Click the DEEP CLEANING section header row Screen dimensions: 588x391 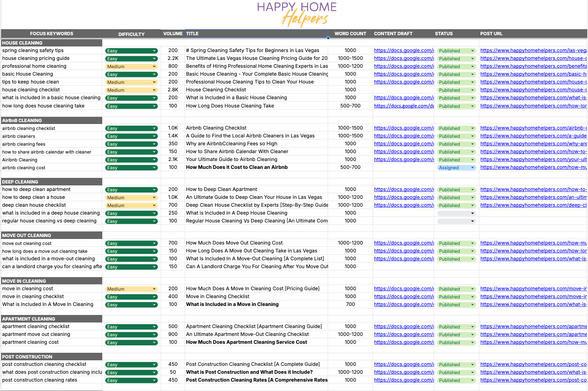coord(52,182)
